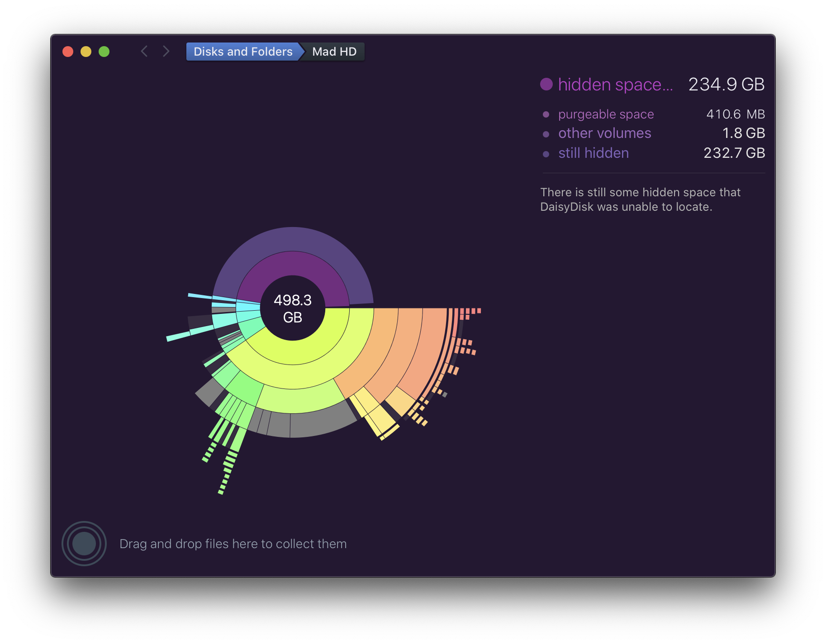
Task: Click the purgeable space legend dot
Action: point(546,115)
